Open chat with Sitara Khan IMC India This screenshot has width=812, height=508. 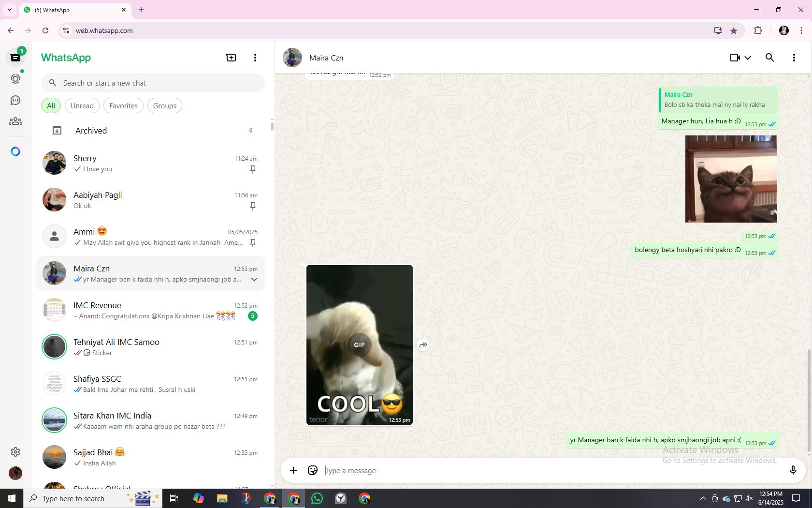[x=151, y=420]
